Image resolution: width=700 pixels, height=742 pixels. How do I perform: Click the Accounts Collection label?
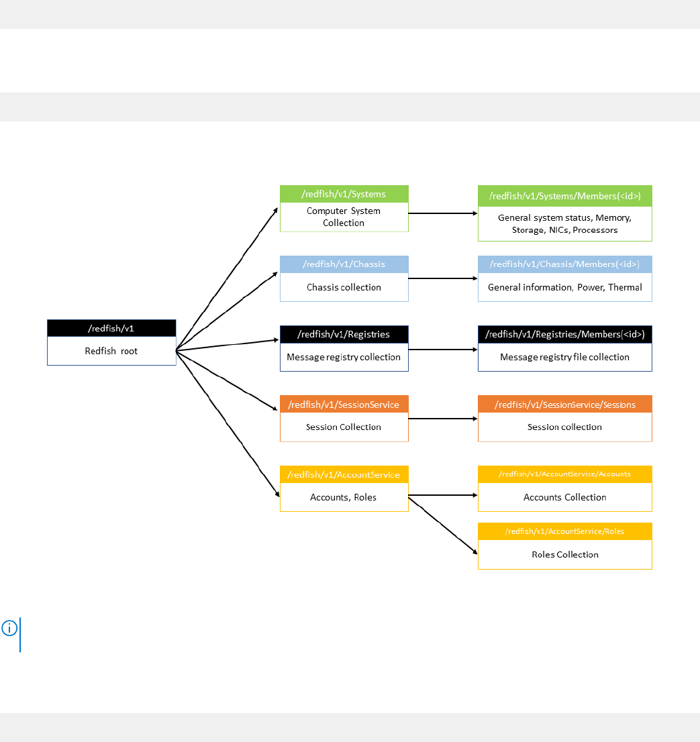(x=564, y=497)
